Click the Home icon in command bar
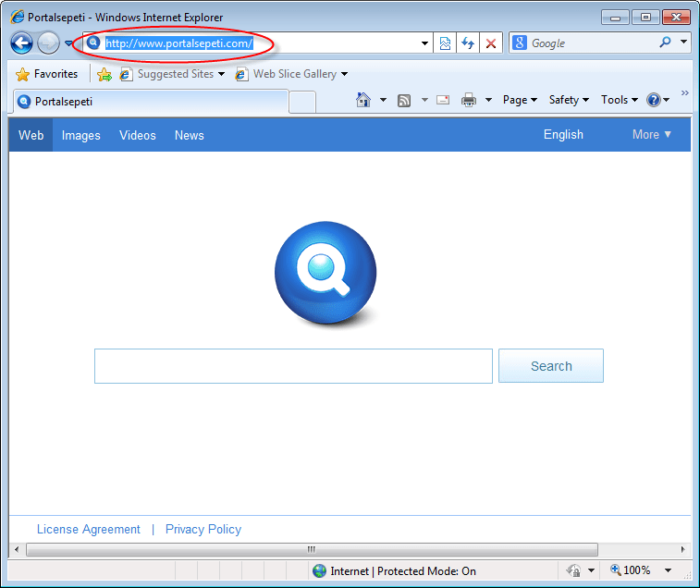The width and height of the screenshot is (700, 588). pyautogui.click(x=363, y=100)
